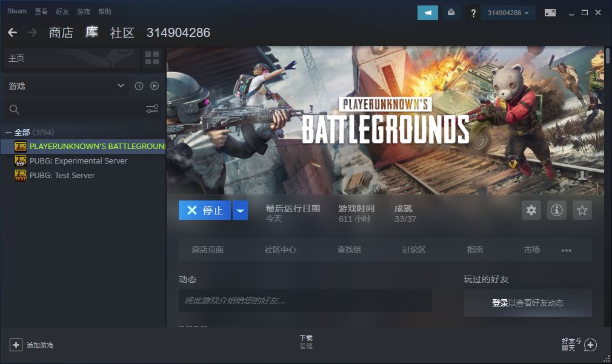
Task: Open the Steam menu
Action: pyautogui.click(x=17, y=12)
